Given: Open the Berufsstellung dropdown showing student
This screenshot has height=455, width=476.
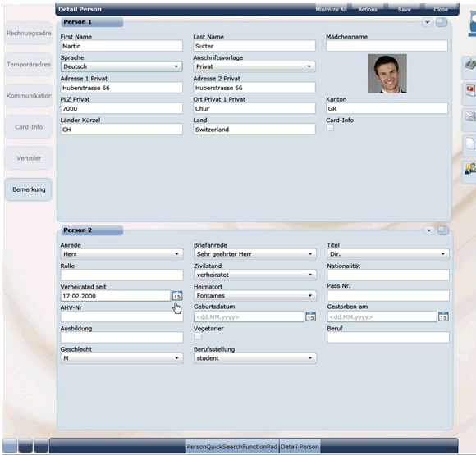Looking at the screenshot, I should click(255, 358).
